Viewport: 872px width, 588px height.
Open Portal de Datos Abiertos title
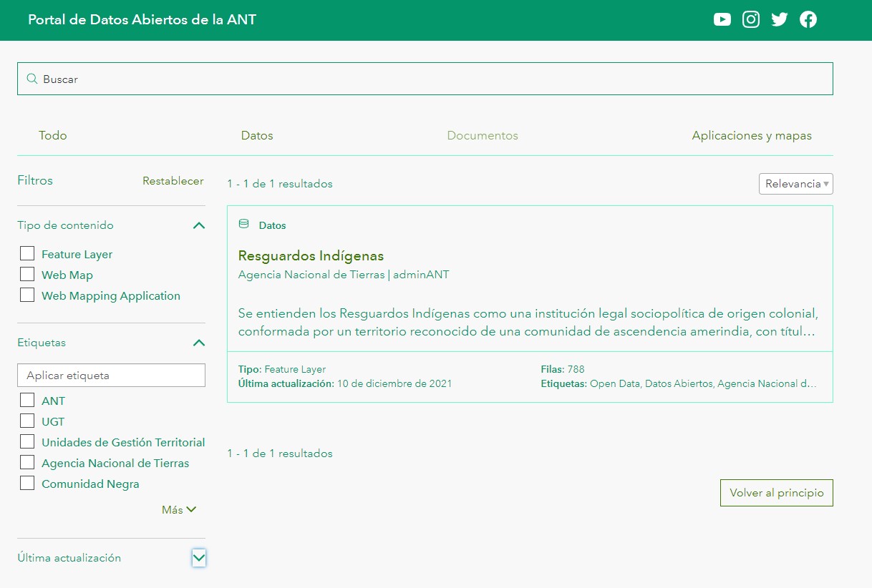coord(142,19)
